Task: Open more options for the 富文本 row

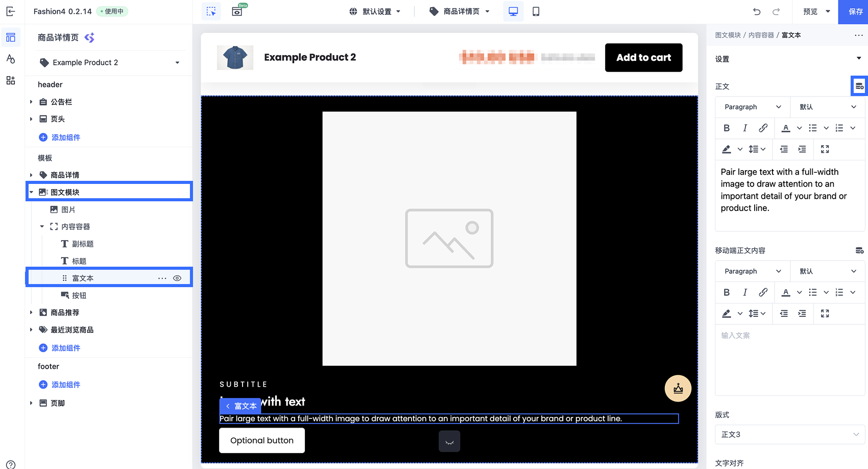Action: tap(162, 278)
